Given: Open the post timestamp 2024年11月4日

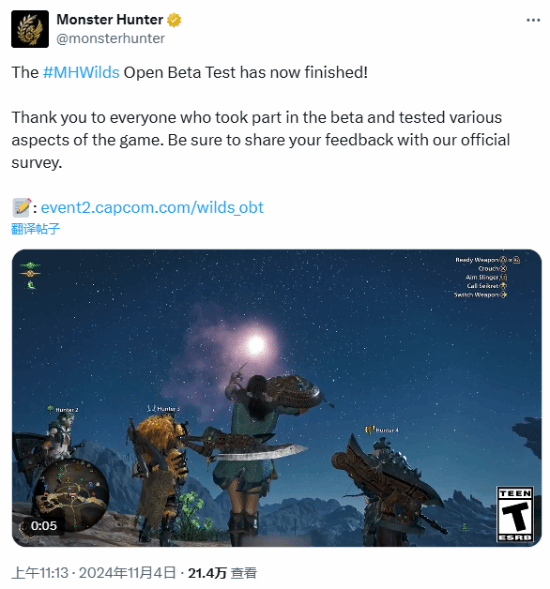Looking at the screenshot, I should (x=127, y=573).
